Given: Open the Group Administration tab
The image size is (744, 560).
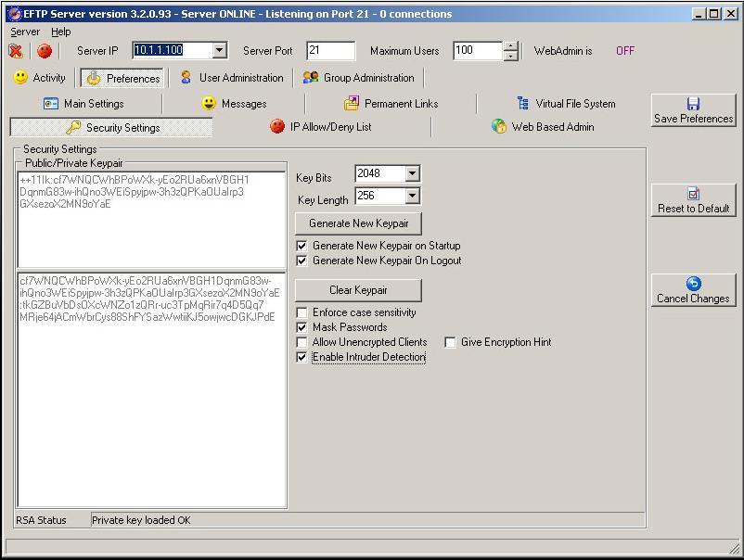Looking at the screenshot, I should pos(359,78).
